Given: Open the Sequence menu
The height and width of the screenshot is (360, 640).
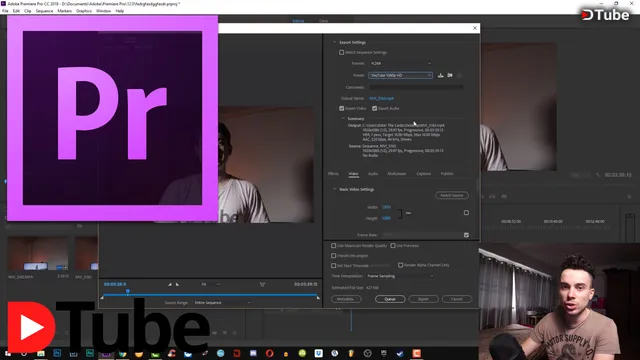Looking at the screenshot, I should [x=44, y=11].
